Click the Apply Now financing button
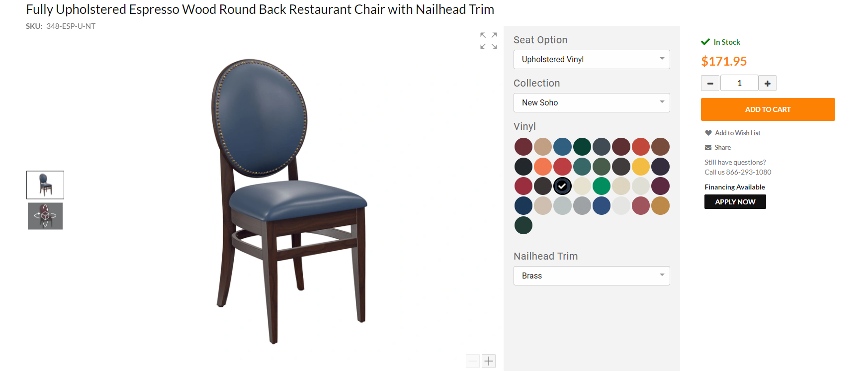This screenshot has height=371, width=868. [735, 201]
